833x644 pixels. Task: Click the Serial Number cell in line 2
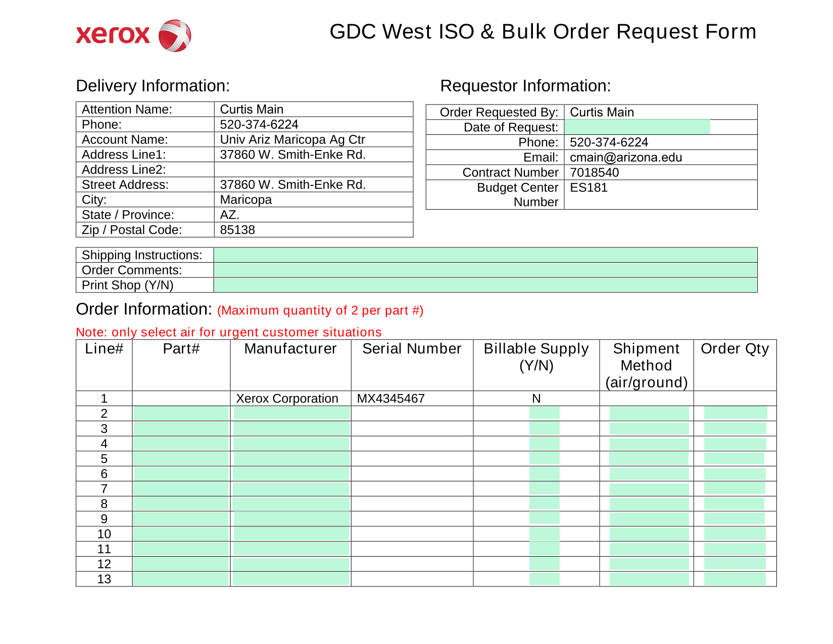(x=412, y=413)
